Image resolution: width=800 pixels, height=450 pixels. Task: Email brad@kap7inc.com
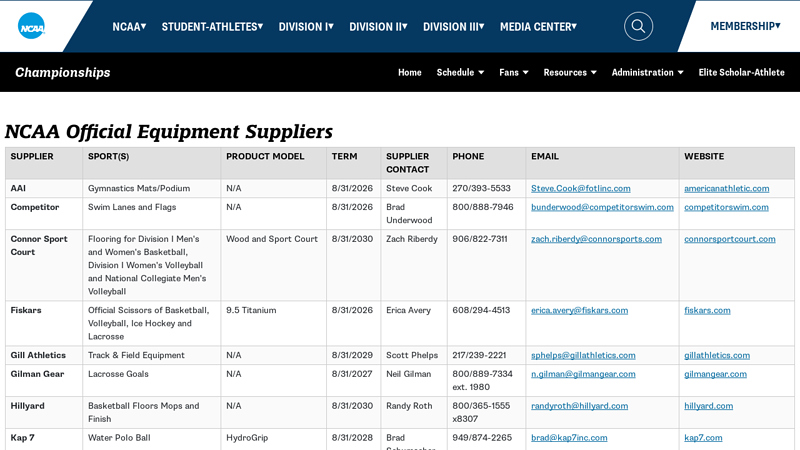[x=569, y=438]
